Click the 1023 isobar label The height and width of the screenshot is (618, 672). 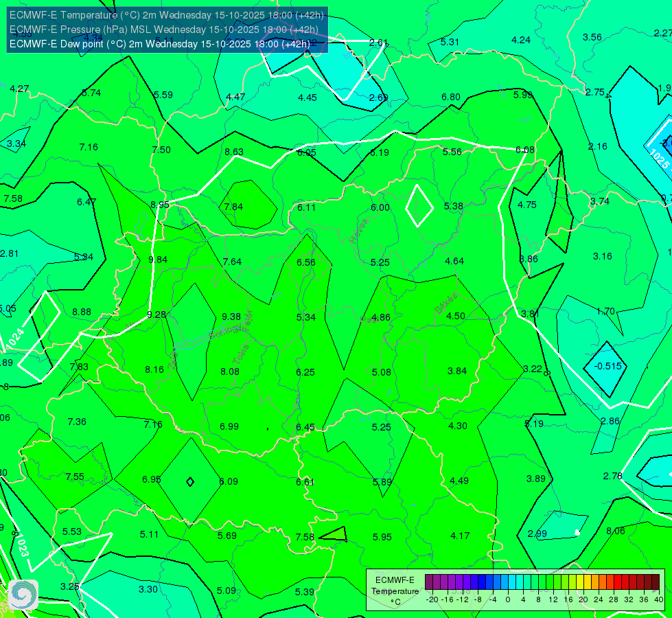[x=23, y=545]
